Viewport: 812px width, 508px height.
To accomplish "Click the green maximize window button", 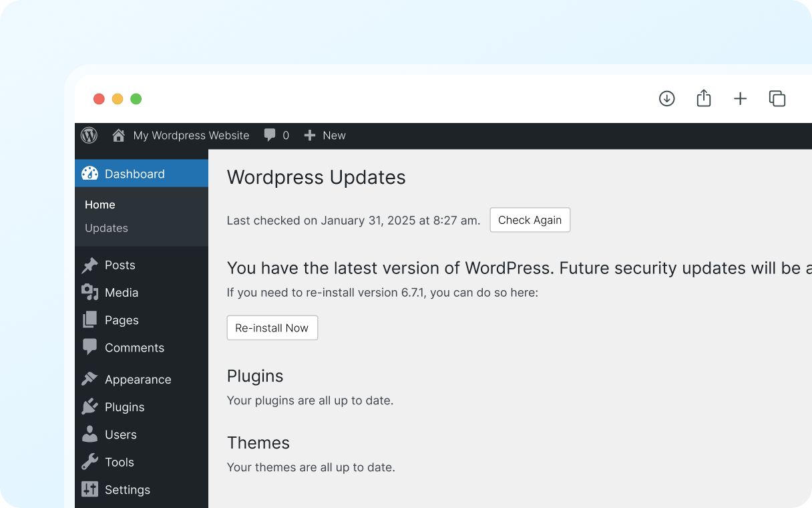I will [136, 99].
